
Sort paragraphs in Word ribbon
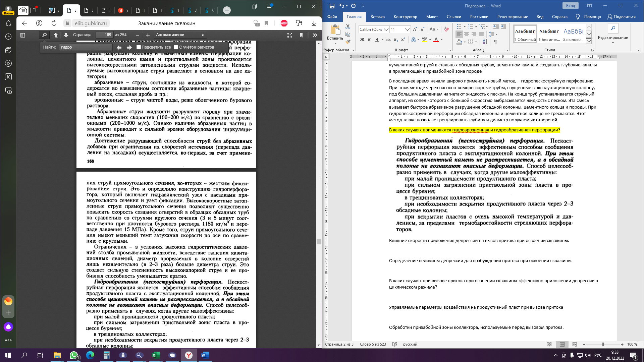(485, 42)
